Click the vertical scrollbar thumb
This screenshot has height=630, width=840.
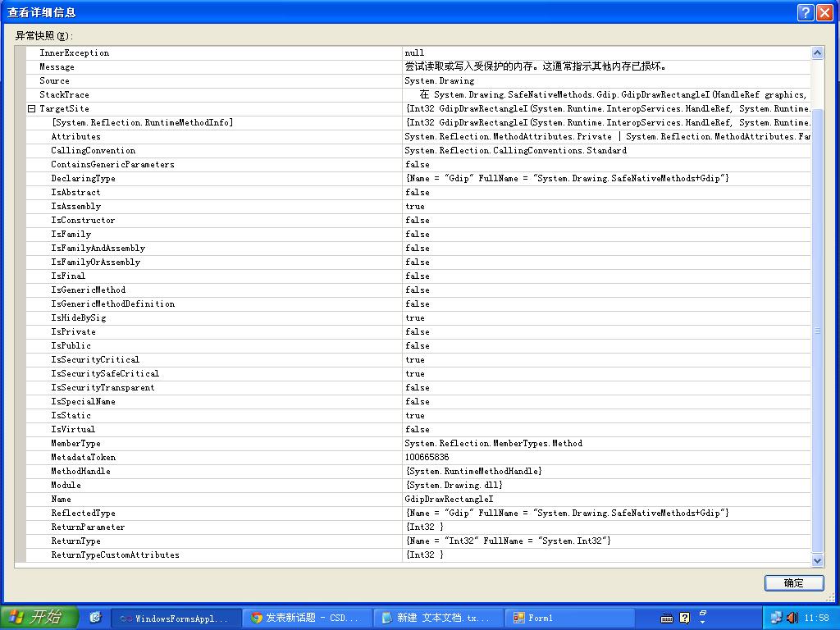[x=817, y=330]
